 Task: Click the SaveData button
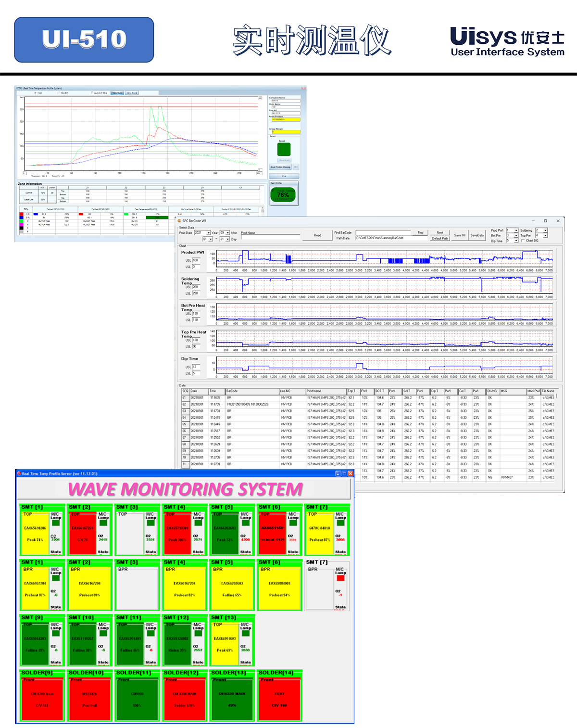coord(477,235)
